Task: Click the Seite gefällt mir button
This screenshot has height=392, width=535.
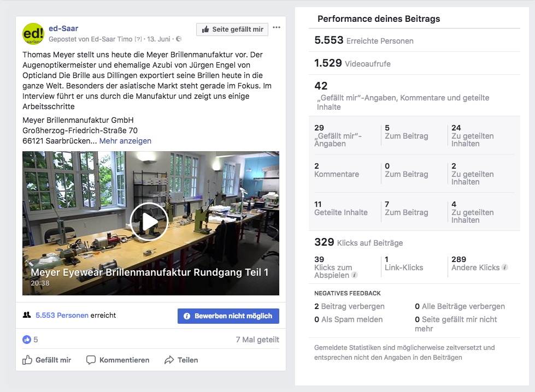Action: [232, 29]
